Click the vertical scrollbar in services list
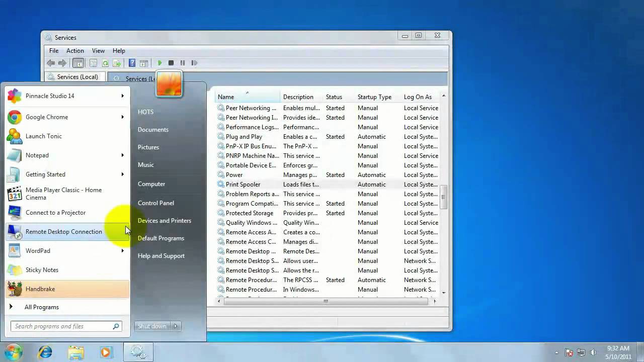The height and width of the screenshot is (362, 644). click(x=443, y=198)
